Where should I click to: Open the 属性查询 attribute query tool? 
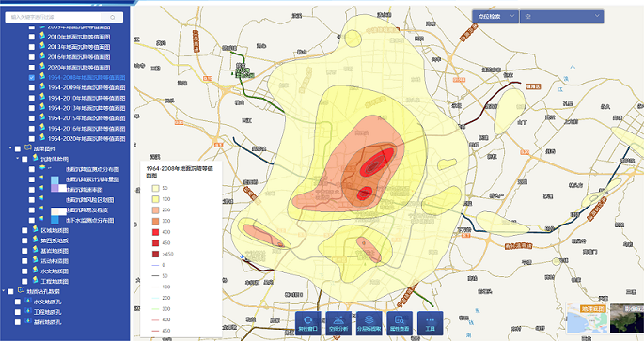coord(400,323)
